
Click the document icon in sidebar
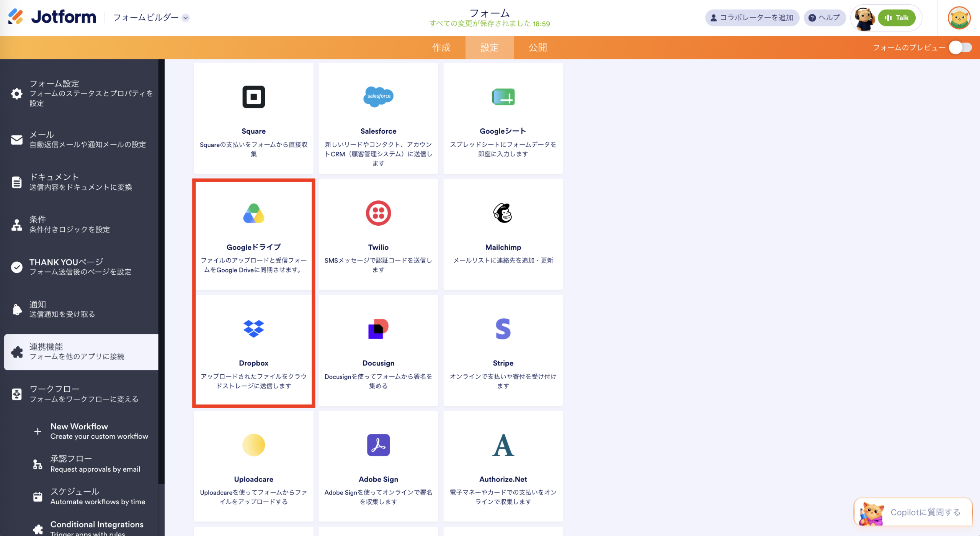tap(16, 182)
